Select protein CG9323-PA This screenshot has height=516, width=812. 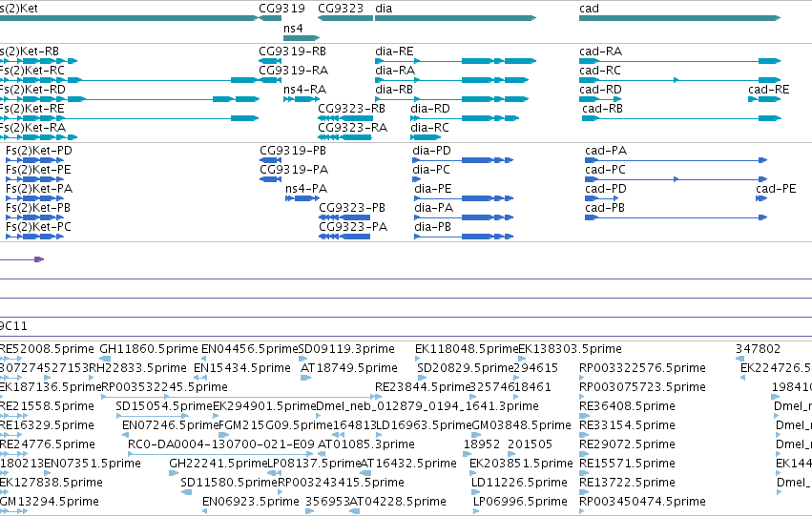344,237
